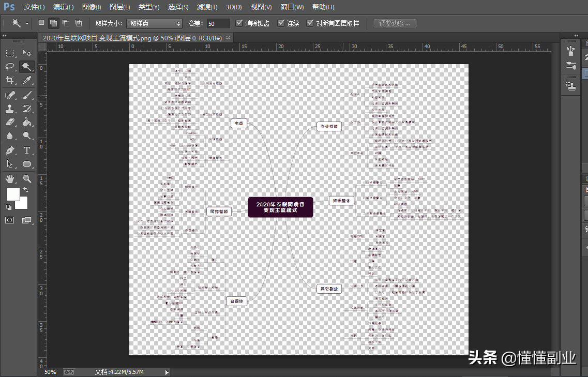Click the foreground color swatch
588x377 pixels.
click(13, 194)
